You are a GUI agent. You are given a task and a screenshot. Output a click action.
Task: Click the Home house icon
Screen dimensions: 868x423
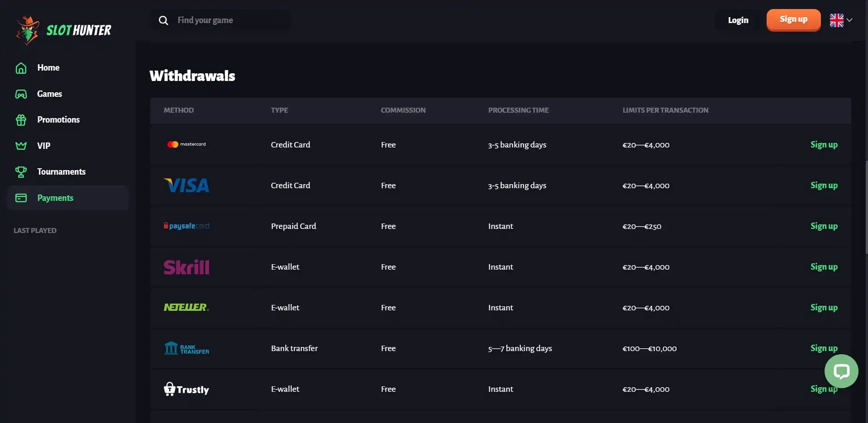pyautogui.click(x=21, y=68)
